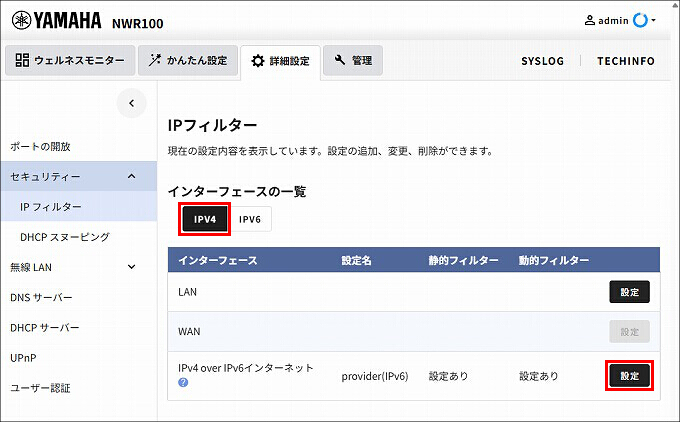The height and width of the screenshot is (422, 680).
Task: Collapse the sidebar with the chevron button
Action: 131,103
